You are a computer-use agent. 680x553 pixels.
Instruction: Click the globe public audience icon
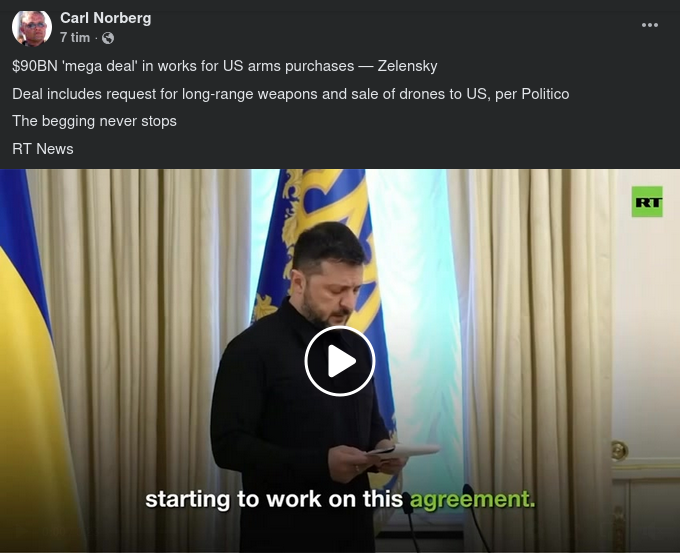point(108,38)
